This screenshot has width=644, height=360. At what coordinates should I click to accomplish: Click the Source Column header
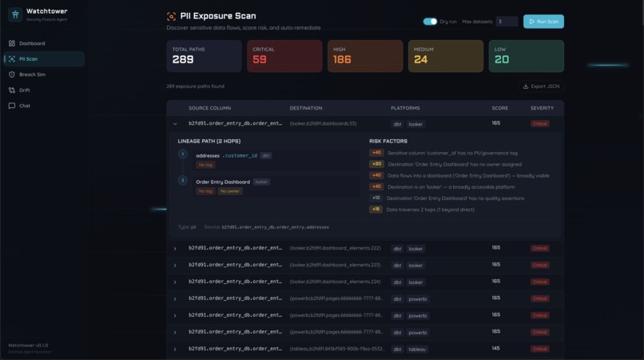209,108
